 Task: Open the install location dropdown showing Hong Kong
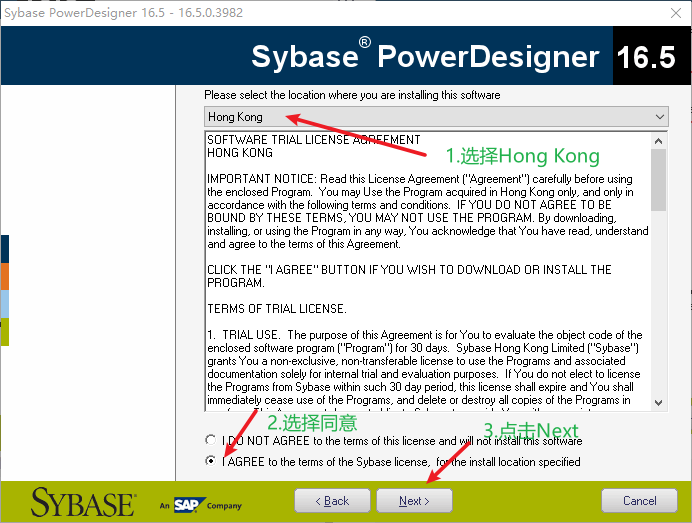pyautogui.click(x=436, y=117)
